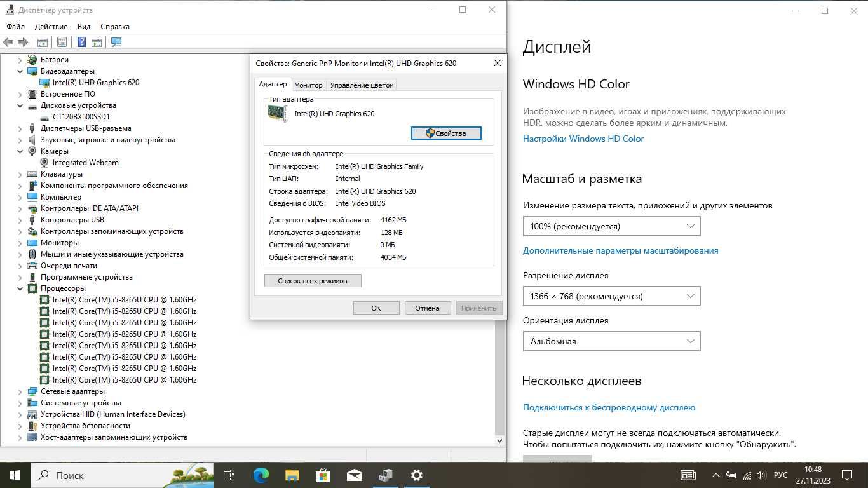The image size is (868, 488).
Task: Collapse the Дисковые устройства node
Action: [x=20, y=105]
